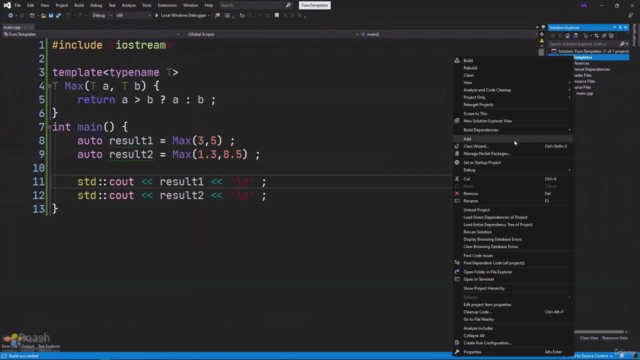The height and width of the screenshot is (360, 640).
Task: Click the split editor icon above the scrollbar
Action: [x=542, y=34]
